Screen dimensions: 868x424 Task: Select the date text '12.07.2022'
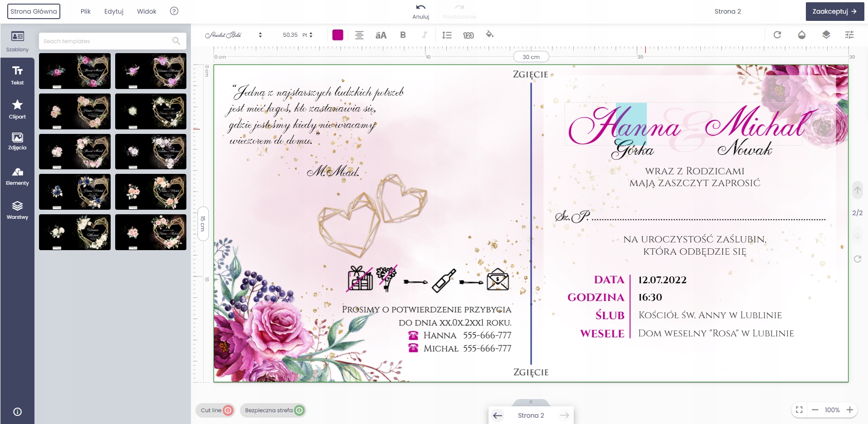coord(662,280)
